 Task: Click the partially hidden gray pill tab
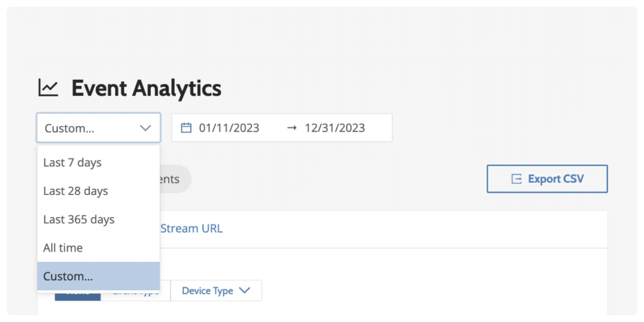pos(175,179)
